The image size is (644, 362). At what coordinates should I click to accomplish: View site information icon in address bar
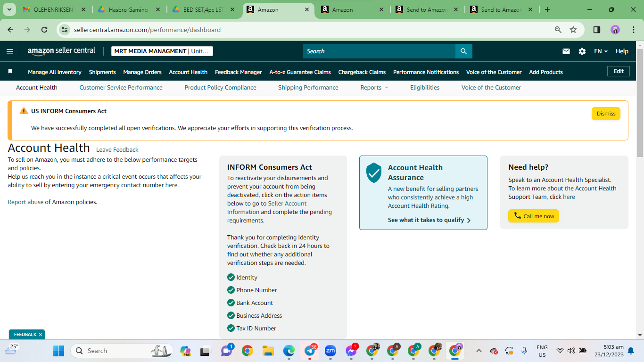point(65,30)
